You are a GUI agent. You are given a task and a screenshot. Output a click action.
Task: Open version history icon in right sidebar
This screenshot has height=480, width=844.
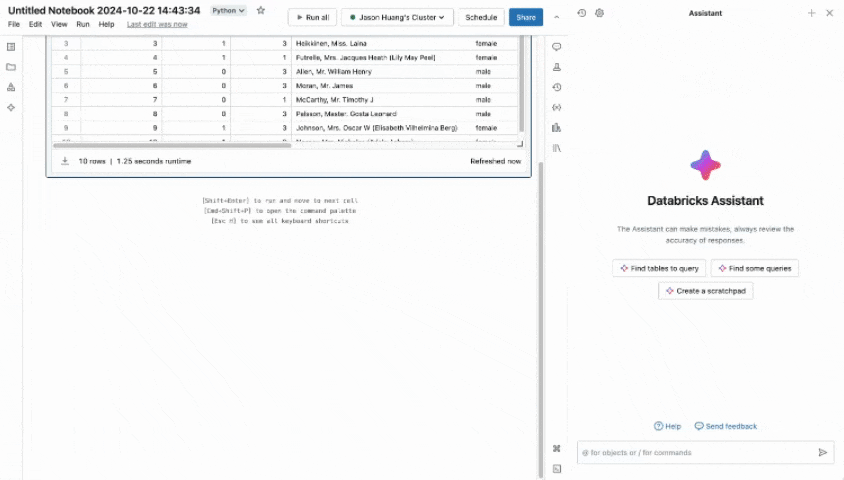(x=557, y=87)
